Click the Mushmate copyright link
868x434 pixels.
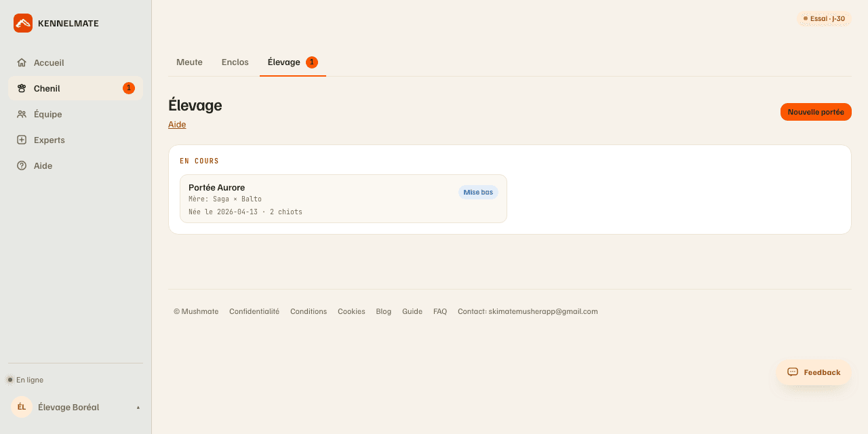coord(196,311)
